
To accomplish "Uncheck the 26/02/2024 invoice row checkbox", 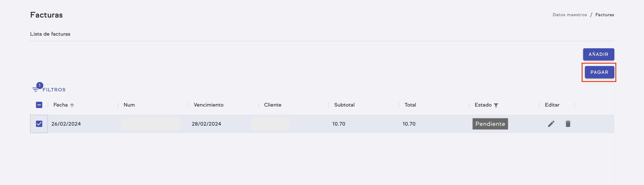I will pos(39,124).
